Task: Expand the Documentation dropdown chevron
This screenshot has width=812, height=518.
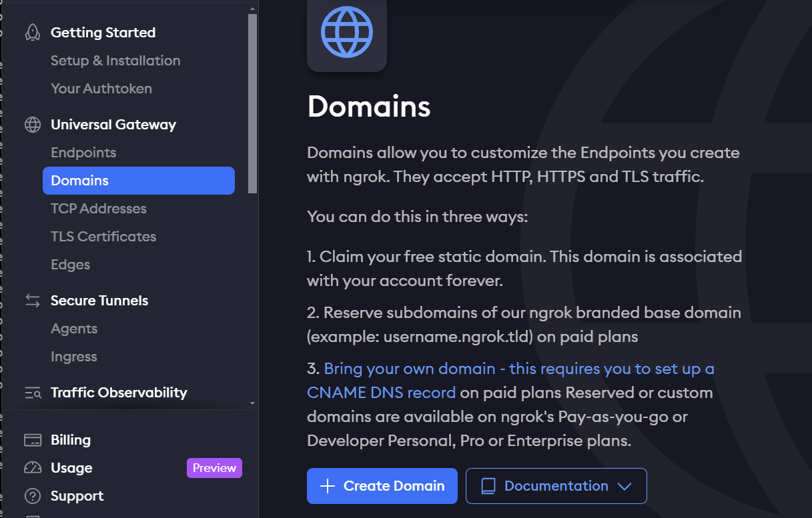Action: pos(625,487)
